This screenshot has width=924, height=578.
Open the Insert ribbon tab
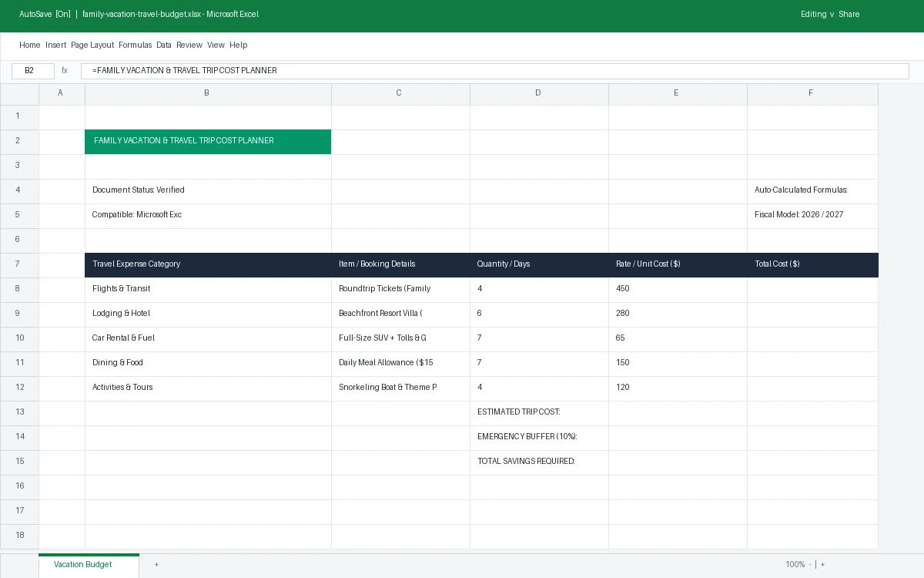point(56,45)
